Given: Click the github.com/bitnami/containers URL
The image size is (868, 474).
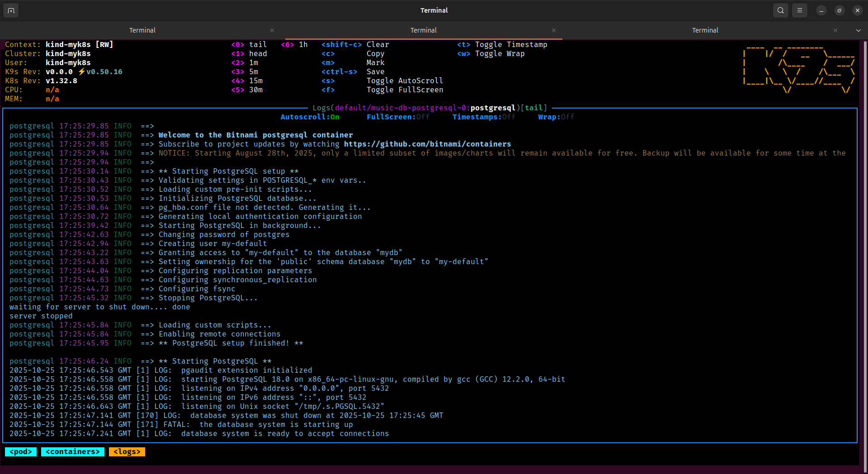Looking at the screenshot, I should pyautogui.click(x=427, y=144).
